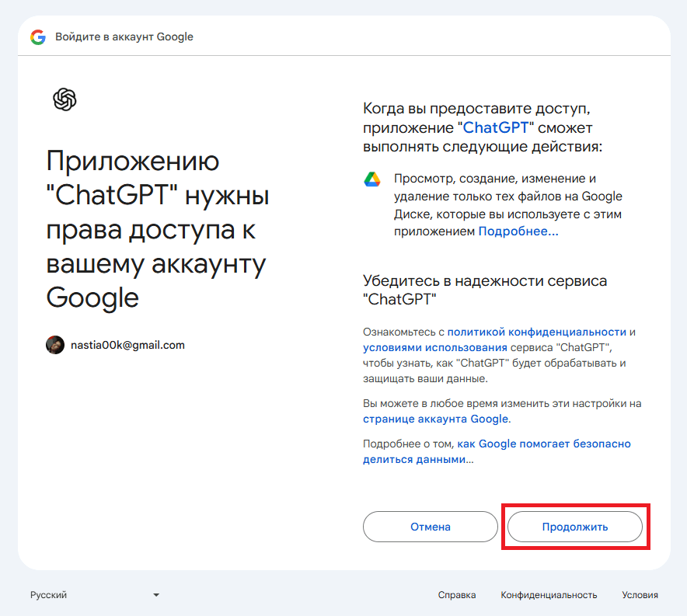Open the "Подробнее…" link about Drive access
This screenshot has height=616, width=687.
coord(518,231)
